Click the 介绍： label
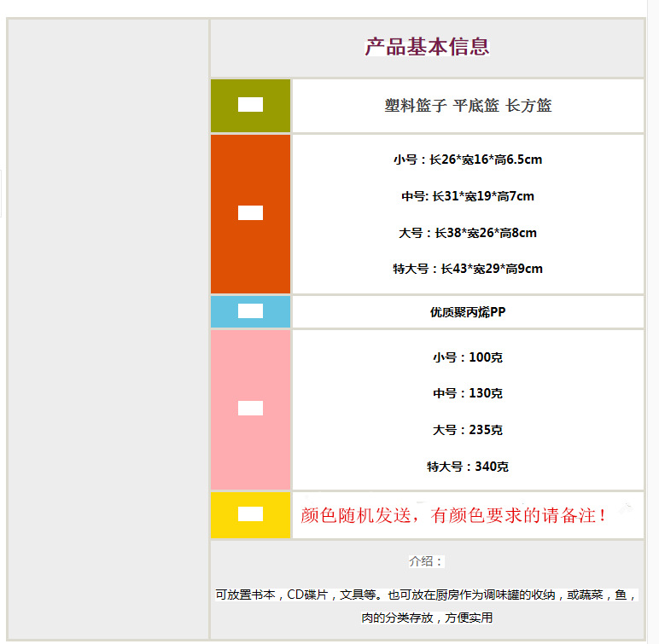 pos(426,561)
